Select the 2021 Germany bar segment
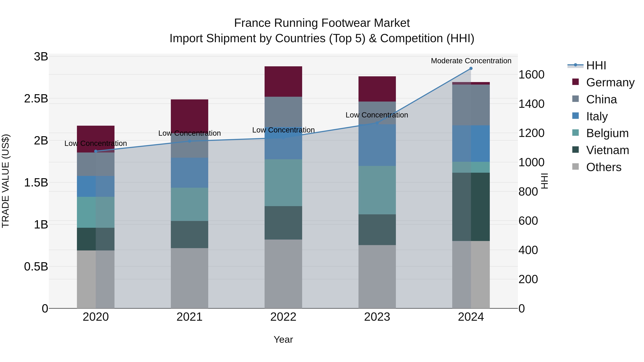Image resolution: width=644 pixels, height=362 pixels. pyautogui.click(x=189, y=116)
